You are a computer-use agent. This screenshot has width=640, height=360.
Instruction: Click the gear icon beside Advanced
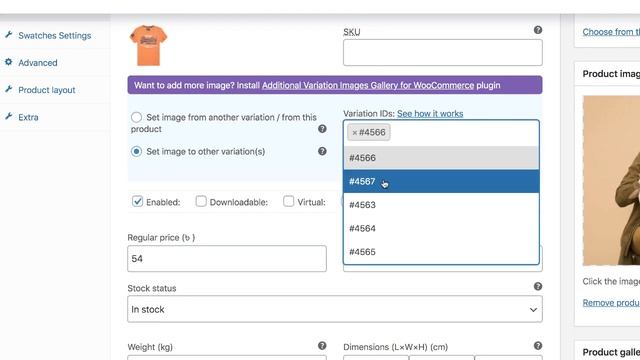(9, 62)
